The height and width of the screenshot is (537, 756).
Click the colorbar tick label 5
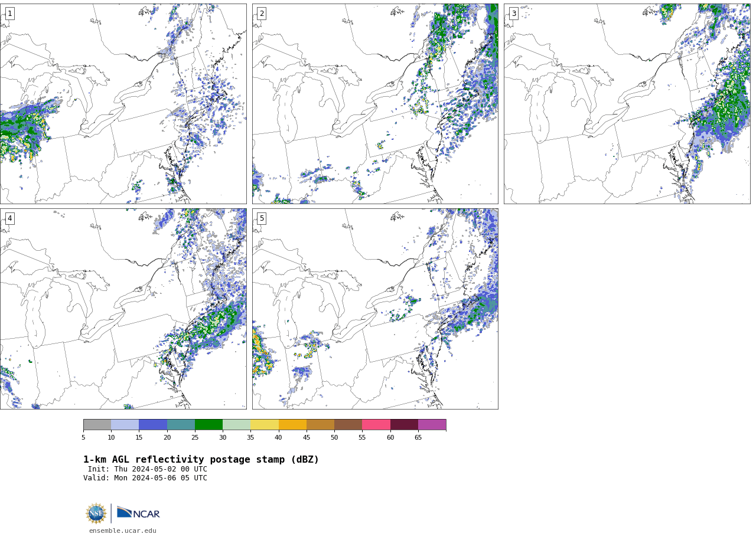tap(83, 437)
